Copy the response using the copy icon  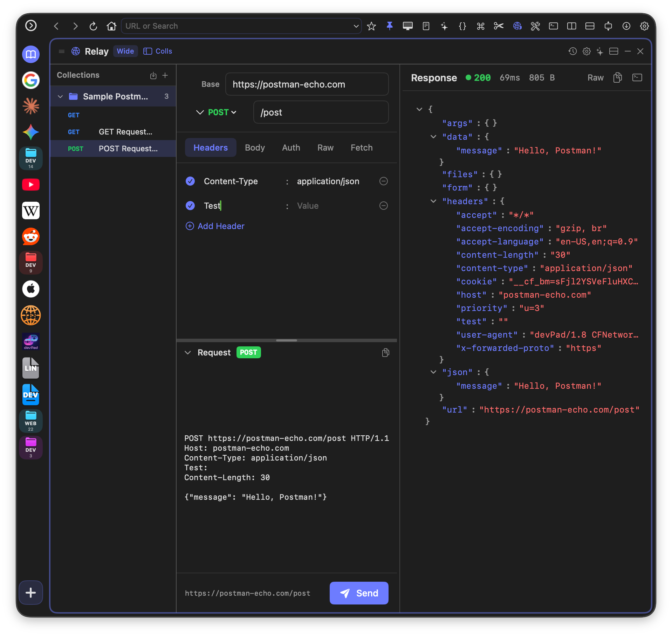[618, 77]
